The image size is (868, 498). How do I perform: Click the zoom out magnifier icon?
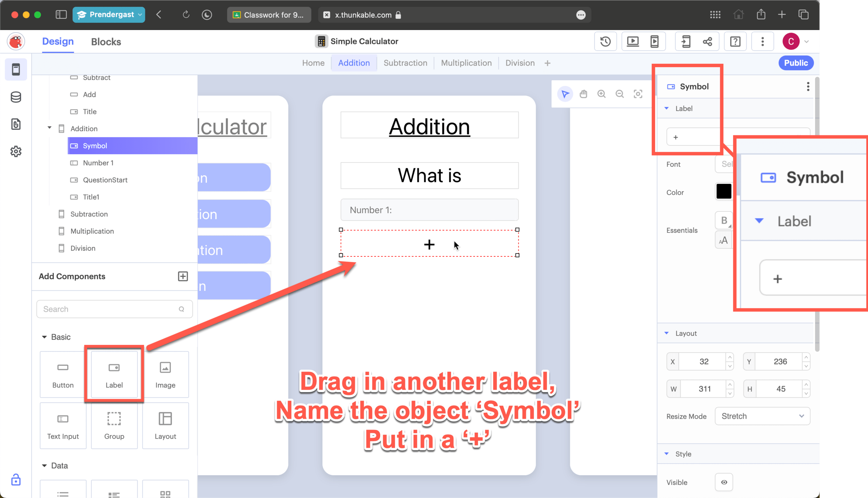coord(620,94)
